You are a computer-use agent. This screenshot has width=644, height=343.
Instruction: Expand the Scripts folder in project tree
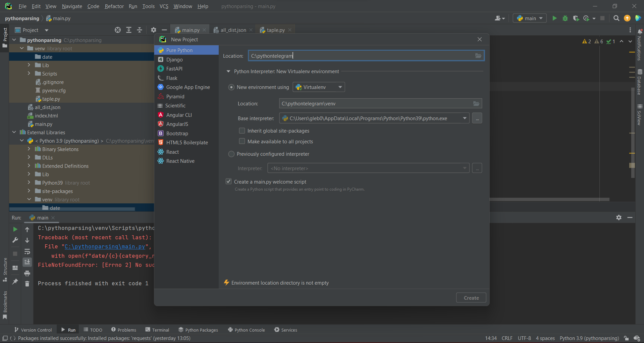click(29, 73)
